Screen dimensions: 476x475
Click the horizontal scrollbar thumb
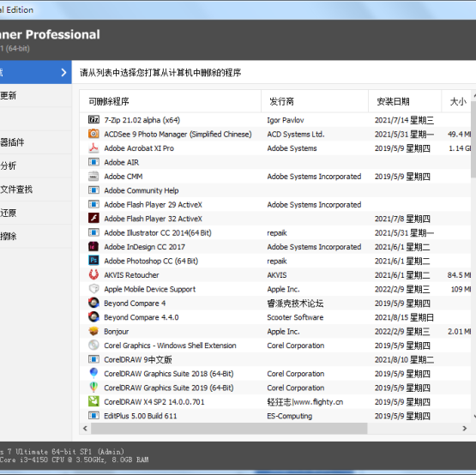[x=229, y=428]
